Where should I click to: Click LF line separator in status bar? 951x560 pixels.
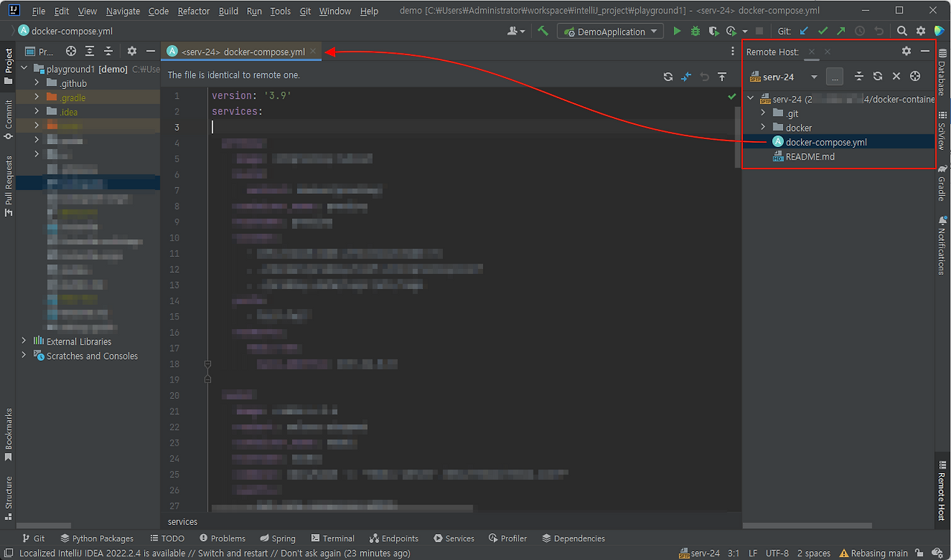click(753, 553)
